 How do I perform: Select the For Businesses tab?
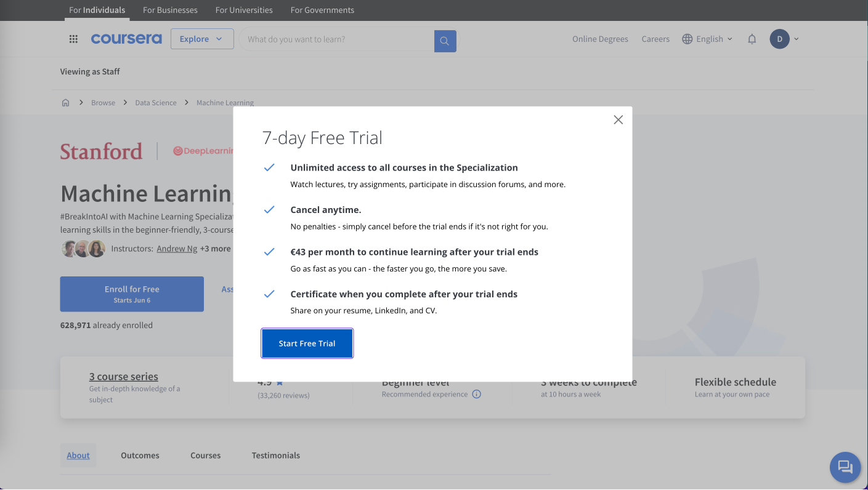click(x=170, y=10)
